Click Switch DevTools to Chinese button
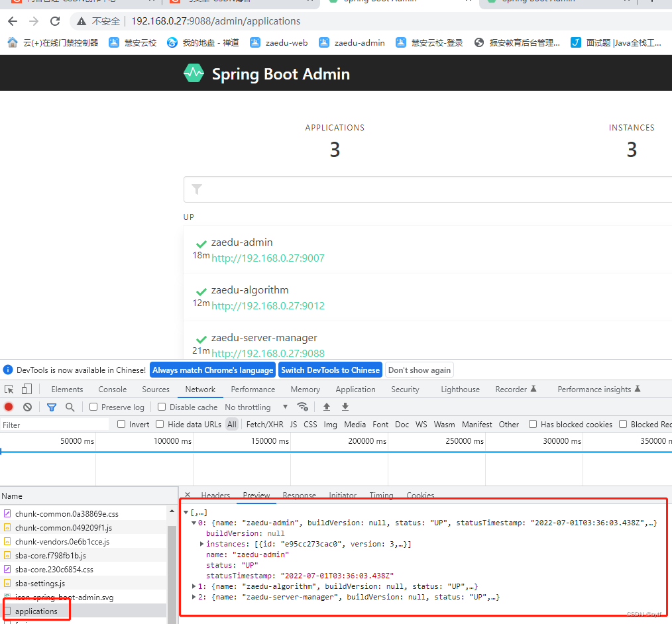This screenshot has width=672, height=624. click(x=330, y=370)
